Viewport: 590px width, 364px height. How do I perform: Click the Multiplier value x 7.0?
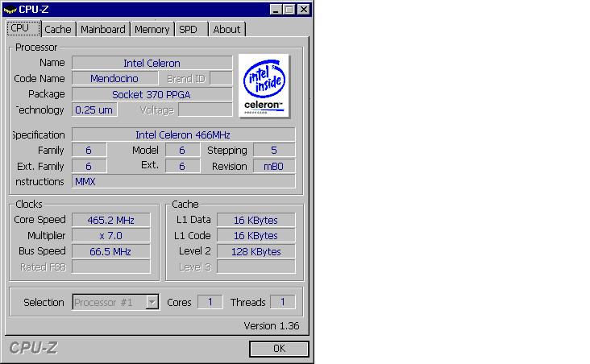[111, 235]
